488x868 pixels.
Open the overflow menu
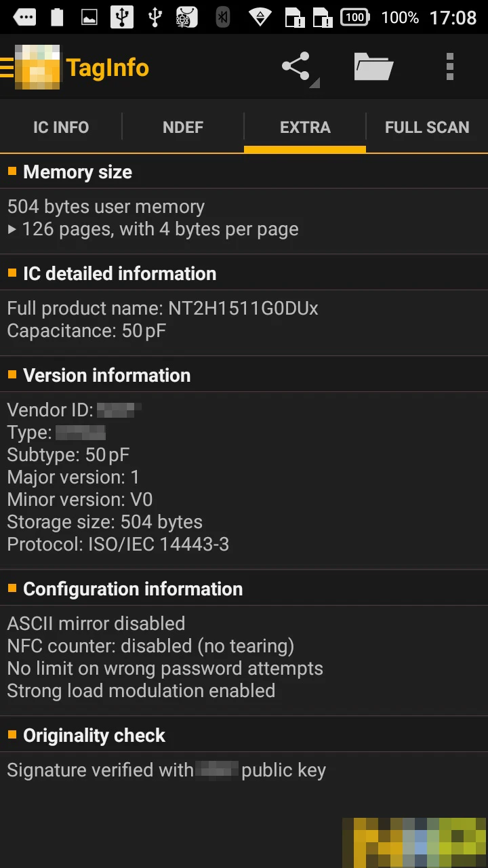tap(449, 66)
